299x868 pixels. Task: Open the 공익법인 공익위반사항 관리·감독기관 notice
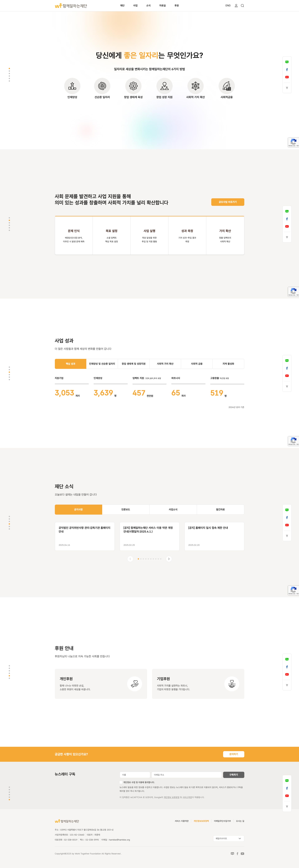pyautogui.click(x=85, y=536)
